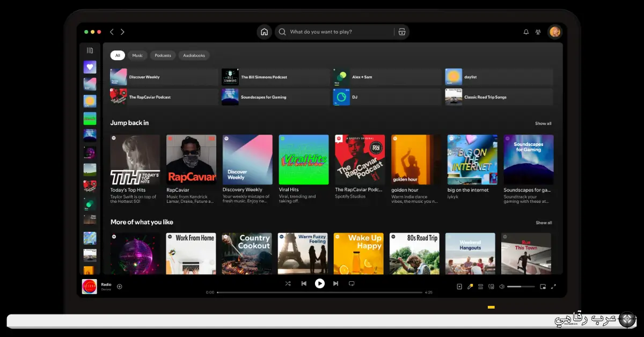Image resolution: width=644 pixels, height=337 pixels.
Task: Click the '4:25' track duration
Action: pyautogui.click(x=428, y=292)
